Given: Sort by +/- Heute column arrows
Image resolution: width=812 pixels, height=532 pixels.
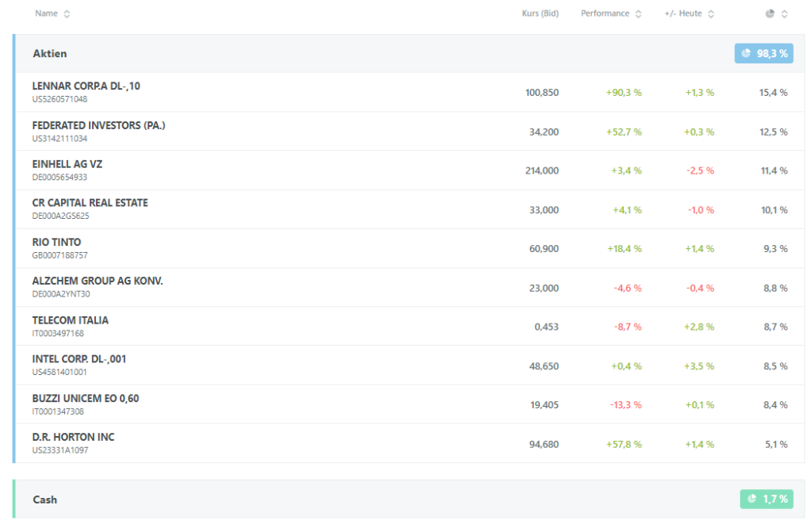Looking at the screenshot, I should pyautogui.click(x=711, y=14).
